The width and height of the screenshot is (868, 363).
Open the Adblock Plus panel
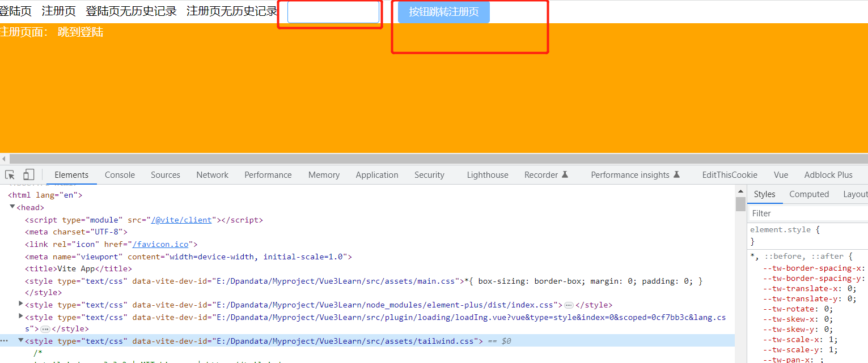[x=828, y=174]
